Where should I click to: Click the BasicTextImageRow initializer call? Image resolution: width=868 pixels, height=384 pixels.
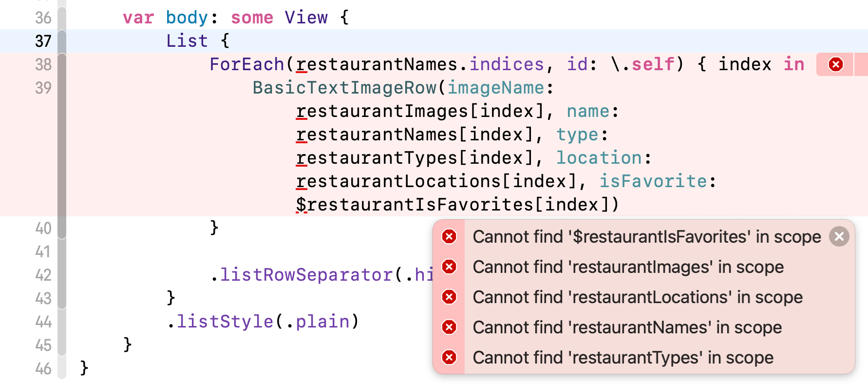tap(344, 88)
